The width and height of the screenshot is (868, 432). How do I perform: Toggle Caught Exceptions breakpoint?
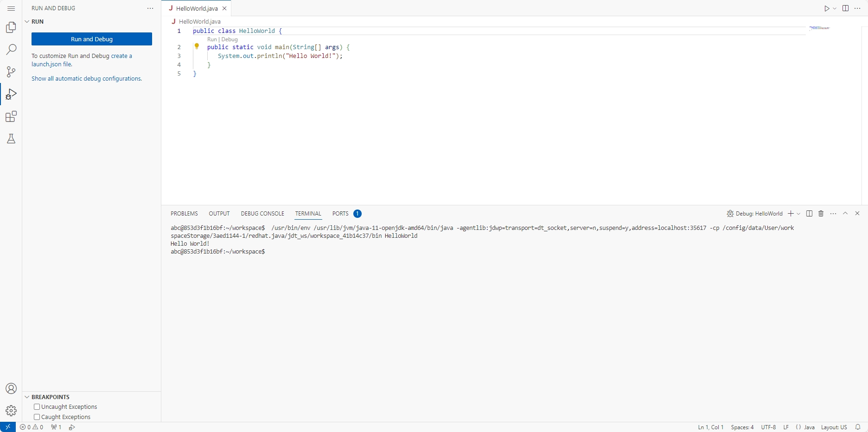[37, 417]
